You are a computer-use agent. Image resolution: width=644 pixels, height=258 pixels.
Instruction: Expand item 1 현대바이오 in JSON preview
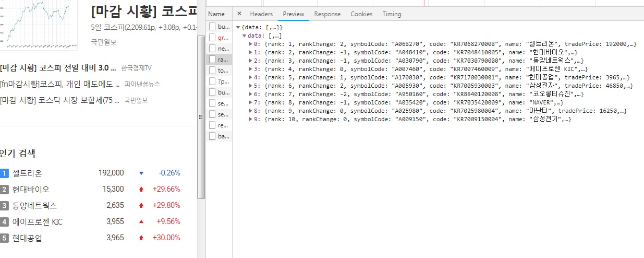251,52
